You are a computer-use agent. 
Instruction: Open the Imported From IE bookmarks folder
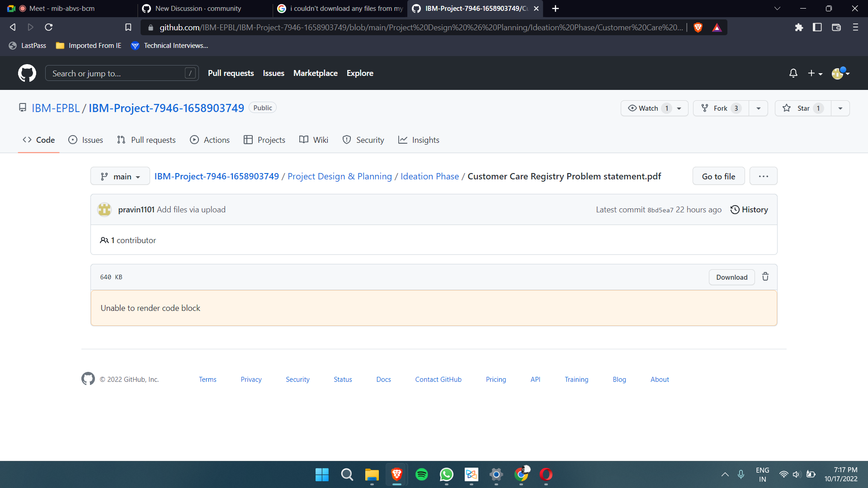[x=89, y=46]
